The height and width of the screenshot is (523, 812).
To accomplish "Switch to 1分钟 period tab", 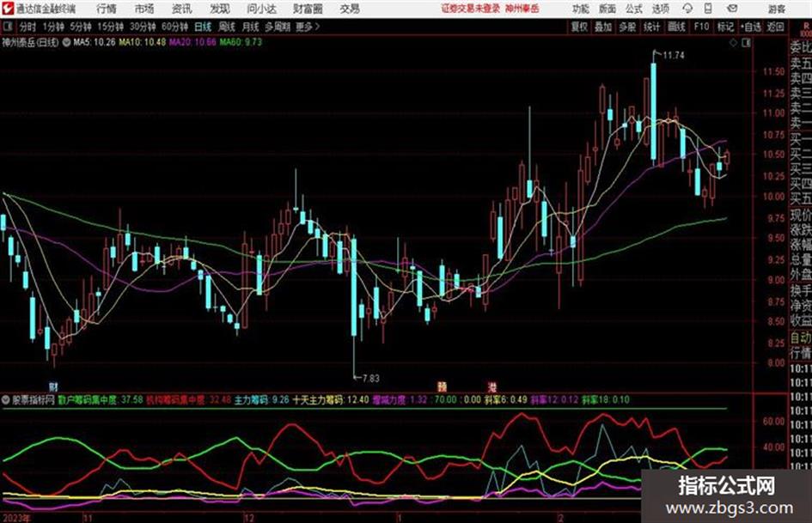I will [52, 27].
